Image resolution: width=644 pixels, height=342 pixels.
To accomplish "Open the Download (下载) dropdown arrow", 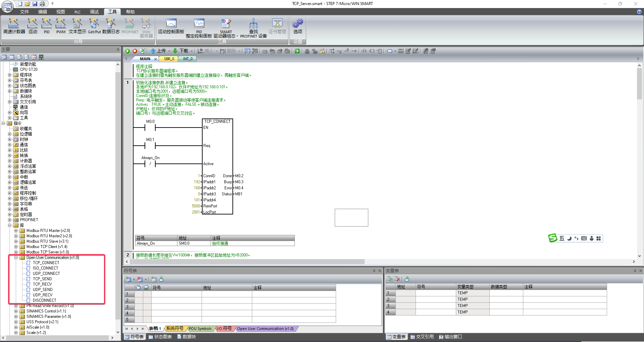I will pyautogui.click(x=192, y=51).
